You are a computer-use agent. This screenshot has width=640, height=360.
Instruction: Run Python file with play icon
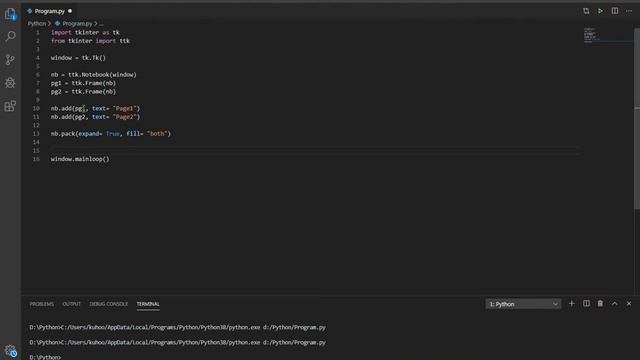[600, 11]
